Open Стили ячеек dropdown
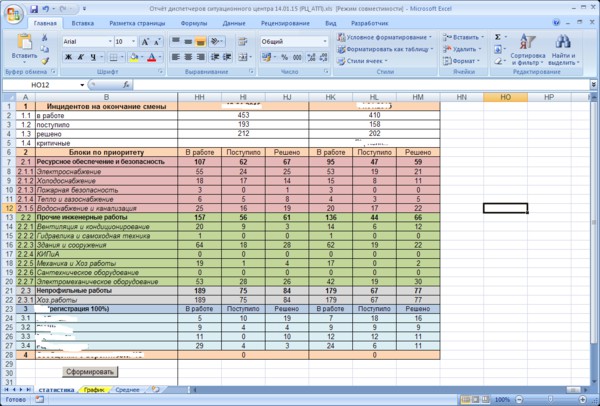 point(362,61)
